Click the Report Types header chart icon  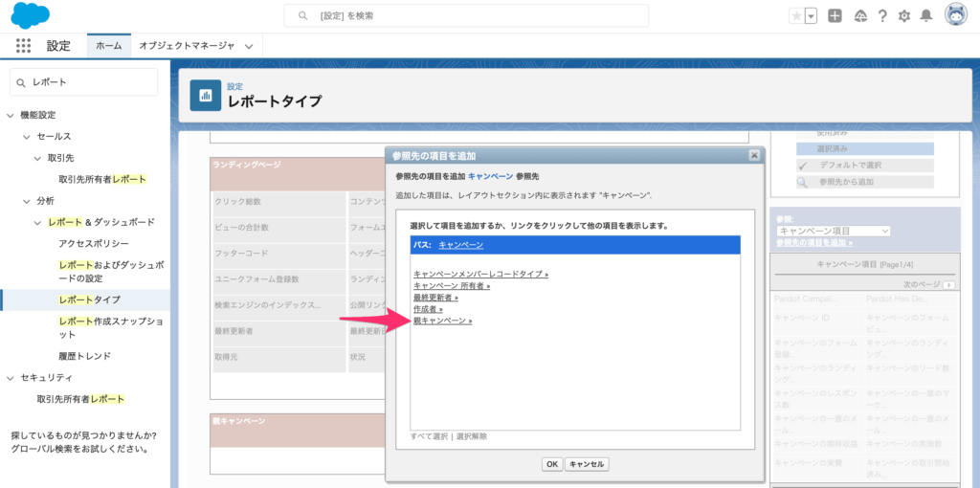(x=206, y=96)
